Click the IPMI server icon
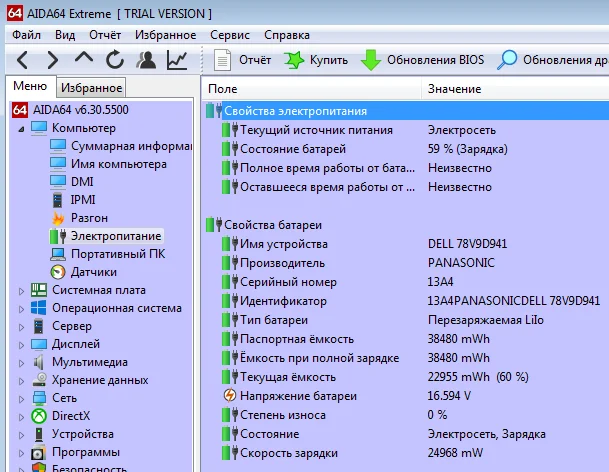 coord(57,200)
